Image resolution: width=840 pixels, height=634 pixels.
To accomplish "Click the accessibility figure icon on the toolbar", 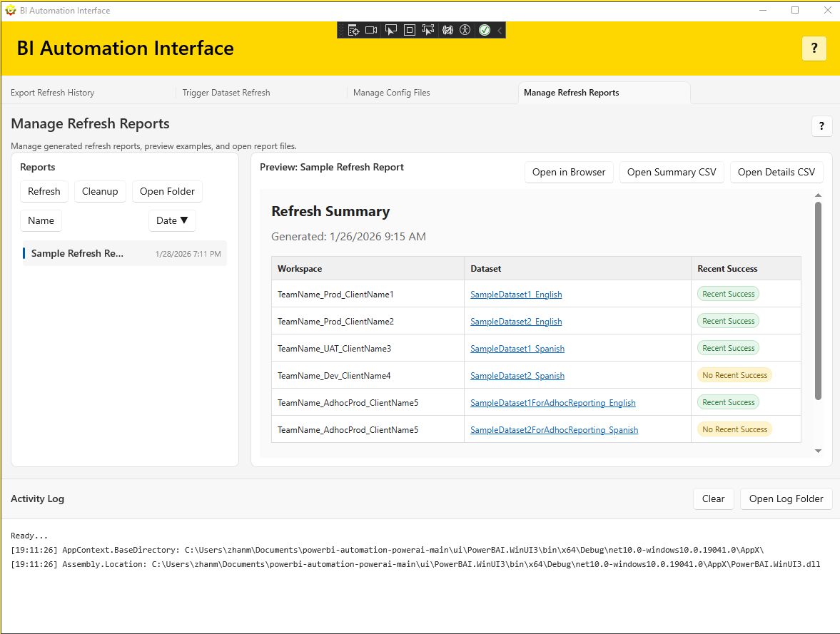I will (465, 30).
